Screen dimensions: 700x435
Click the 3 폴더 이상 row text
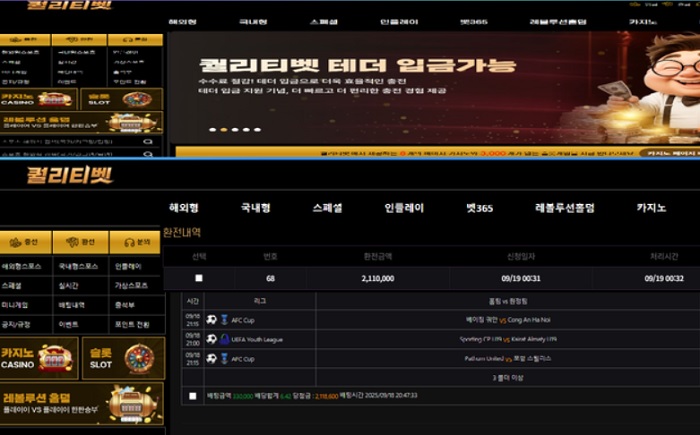[x=508, y=378]
